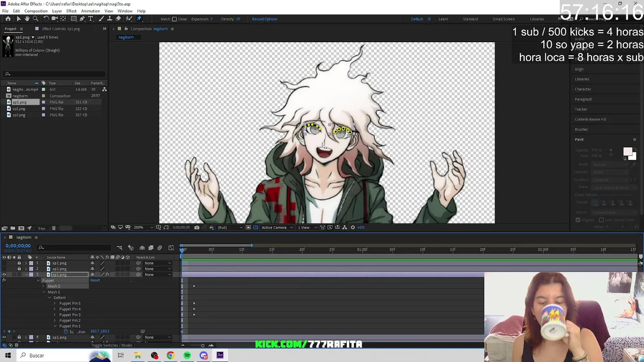Select the Puppet Pin tool
This screenshot has height=362, width=644.
(139, 19)
